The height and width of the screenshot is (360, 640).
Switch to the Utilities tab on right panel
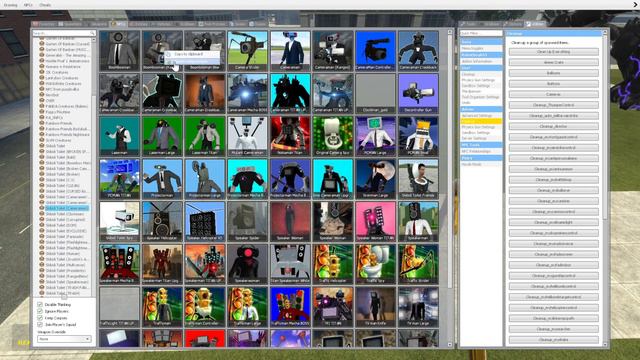(x=535, y=24)
